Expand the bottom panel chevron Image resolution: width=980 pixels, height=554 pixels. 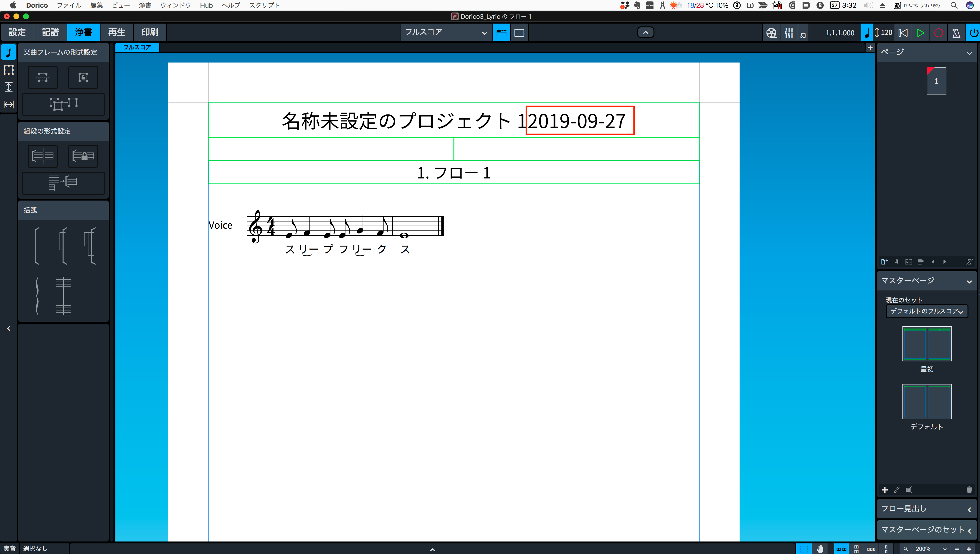click(x=432, y=549)
